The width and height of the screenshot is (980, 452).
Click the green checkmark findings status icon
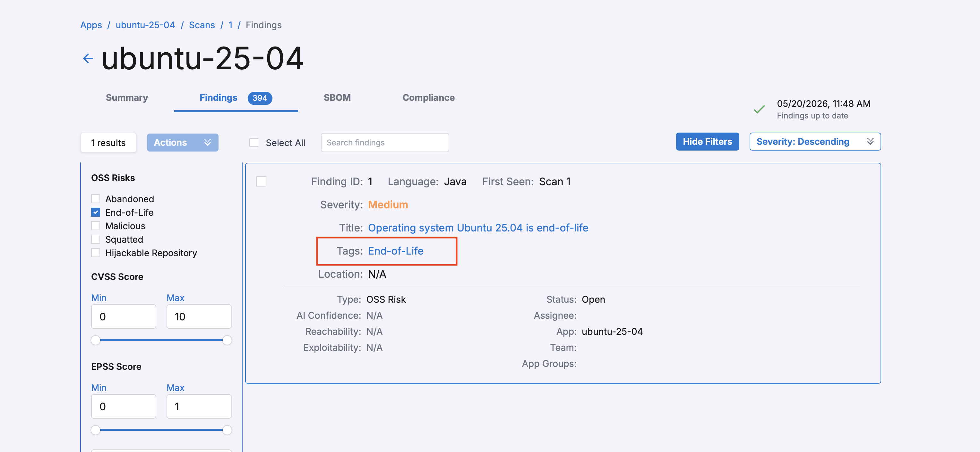[x=759, y=109]
